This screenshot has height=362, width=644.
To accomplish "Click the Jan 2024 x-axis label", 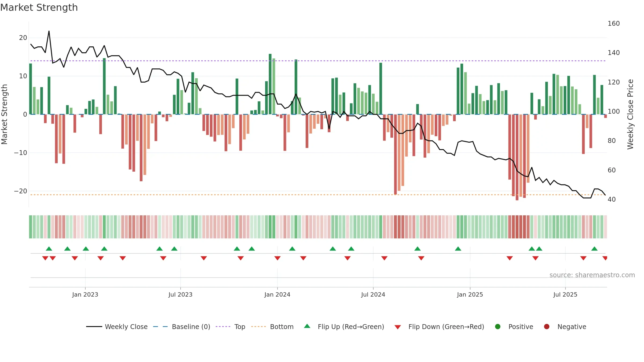I will 277,295.
